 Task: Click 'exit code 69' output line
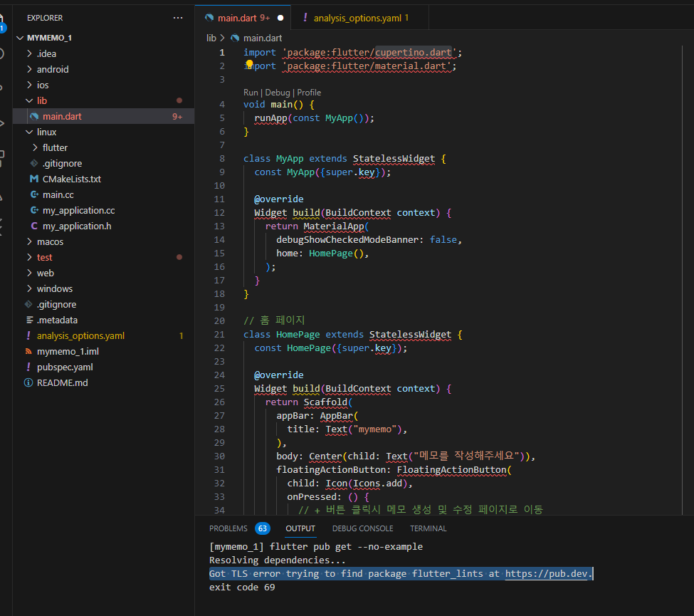click(x=242, y=588)
